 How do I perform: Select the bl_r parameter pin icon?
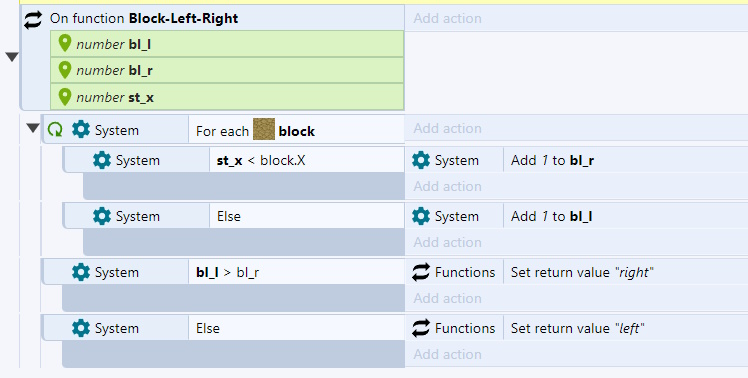coord(64,70)
